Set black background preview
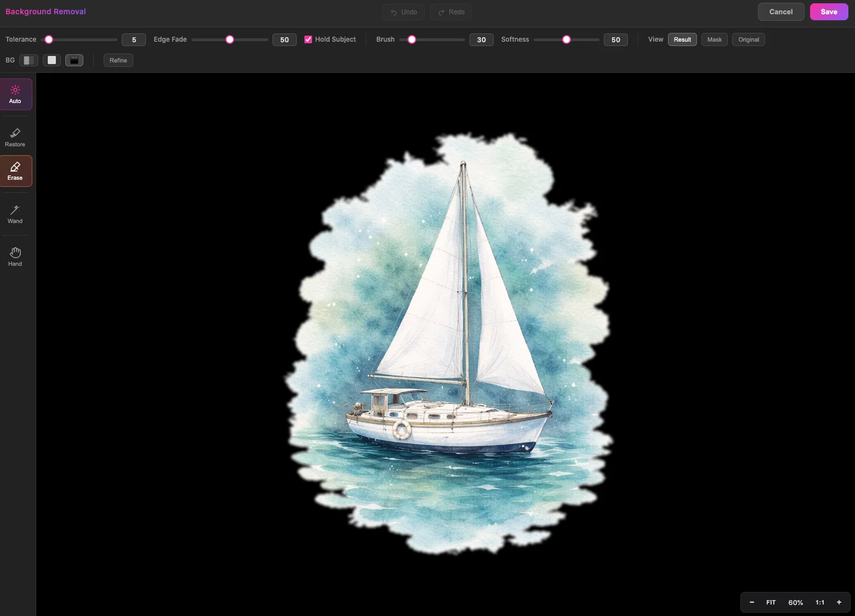The height and width of the screenshot is (616, 855). pyautogui.click(x=74, y=60)
